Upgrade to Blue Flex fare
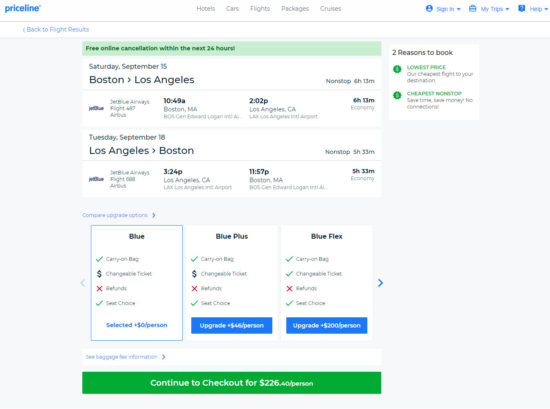This screenshot has height=409, width=550. 327,326
